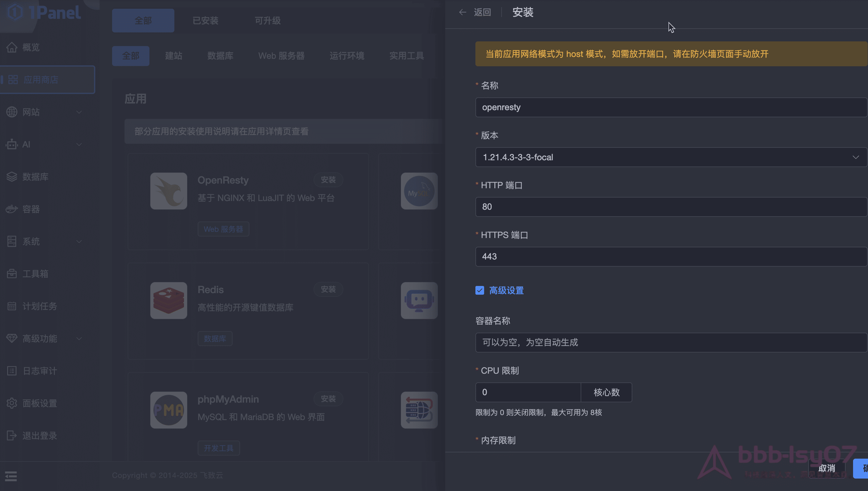Image resolution: width=868 pixels, height=491 pixels.
Task: Uncheck the 高级设置 checkbox
Action: point(480,291)
